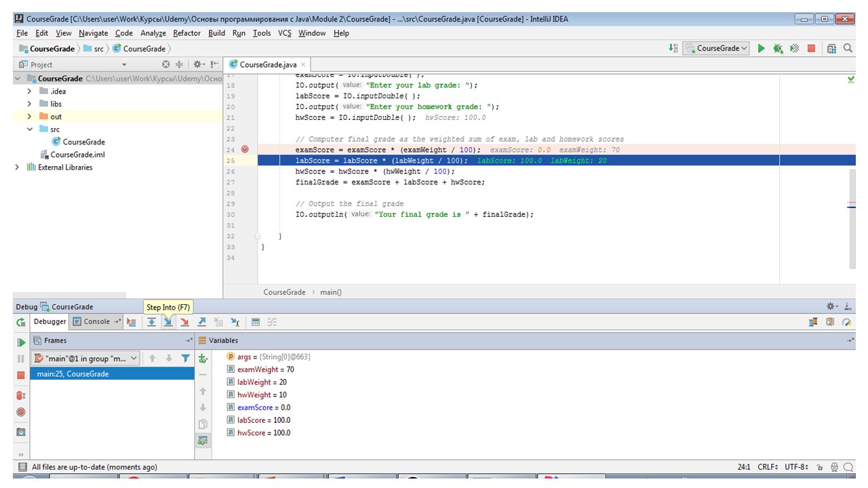868x488 pixels.
Task: Open the Refactor menu
Action: [186, 33]
